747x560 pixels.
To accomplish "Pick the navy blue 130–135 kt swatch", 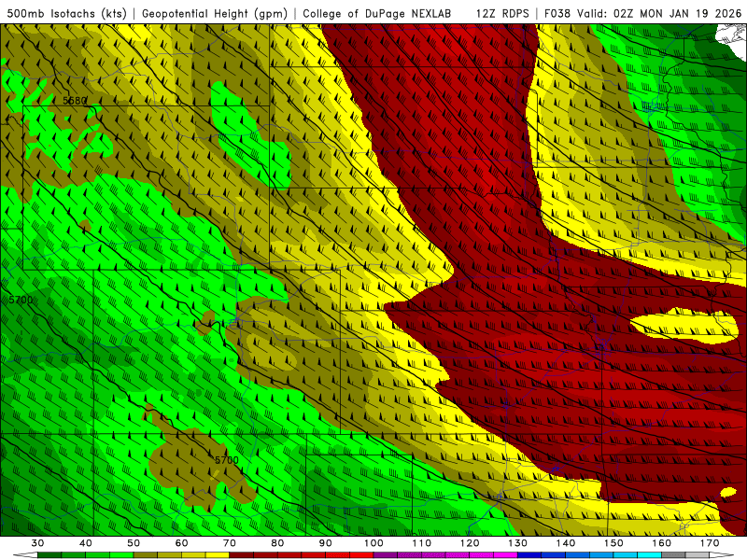I will pyautogui.click(x=529, y=555).
